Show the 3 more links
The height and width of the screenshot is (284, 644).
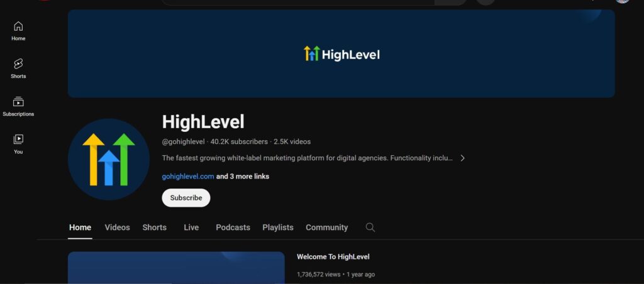tap(243, 177)
